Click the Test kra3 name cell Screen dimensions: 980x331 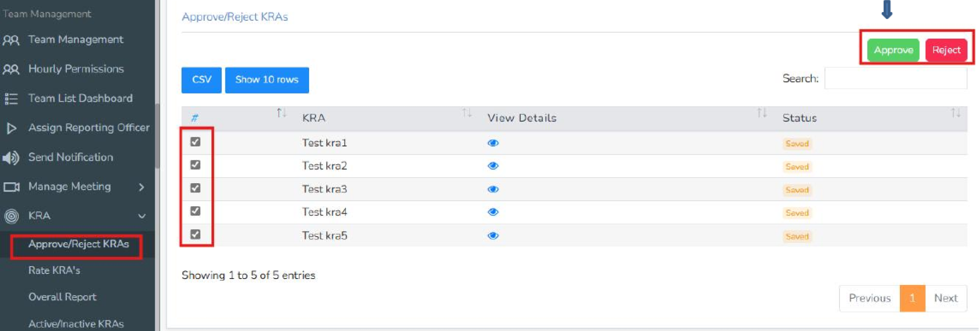[324, 189]
